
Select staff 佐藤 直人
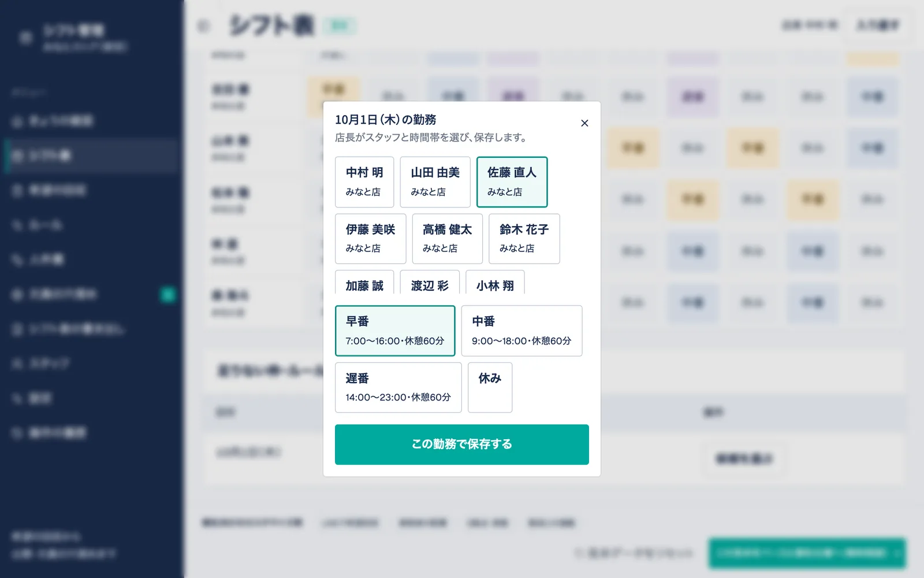512,182
